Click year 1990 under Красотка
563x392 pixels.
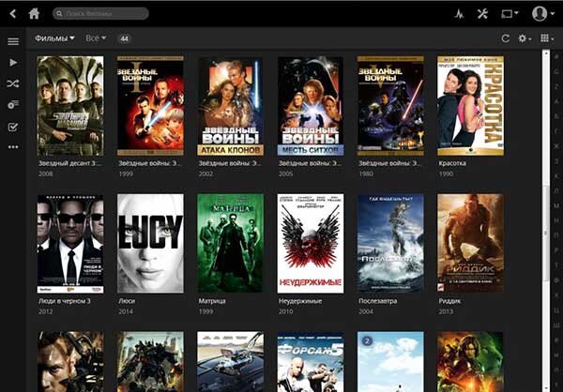point(446,174)
